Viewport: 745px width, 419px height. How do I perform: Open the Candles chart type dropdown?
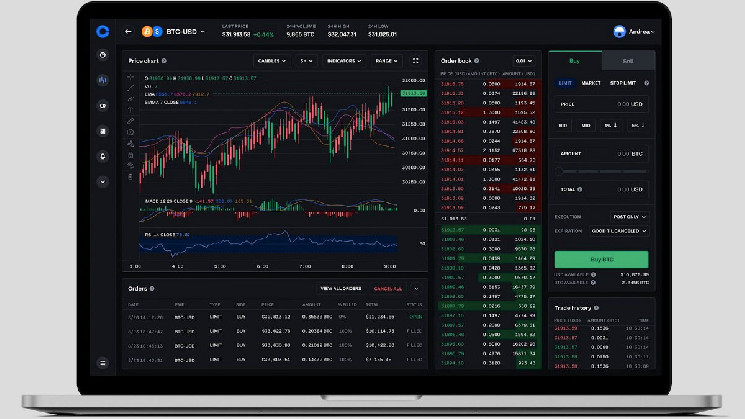pos(271,61)
